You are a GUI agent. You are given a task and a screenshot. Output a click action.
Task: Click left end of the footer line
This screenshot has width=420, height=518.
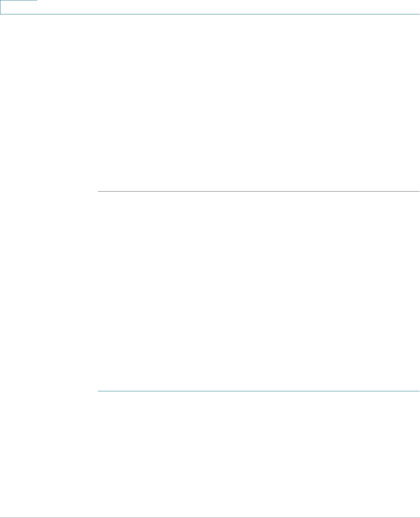point(2,518)
